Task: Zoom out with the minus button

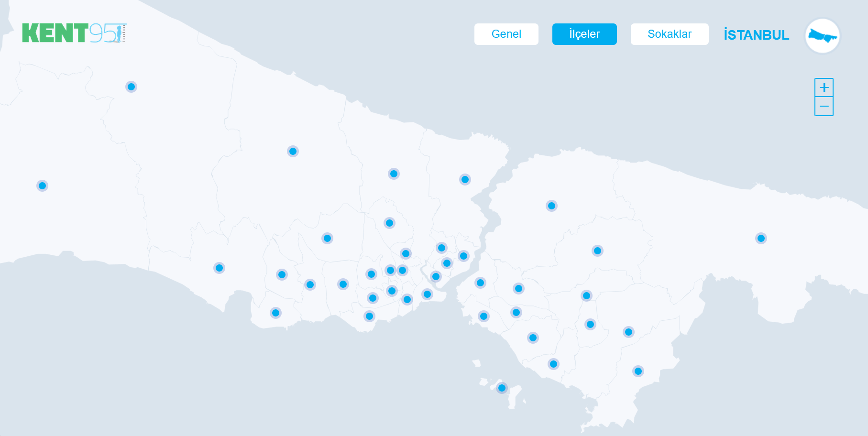Action: (824, 106)
